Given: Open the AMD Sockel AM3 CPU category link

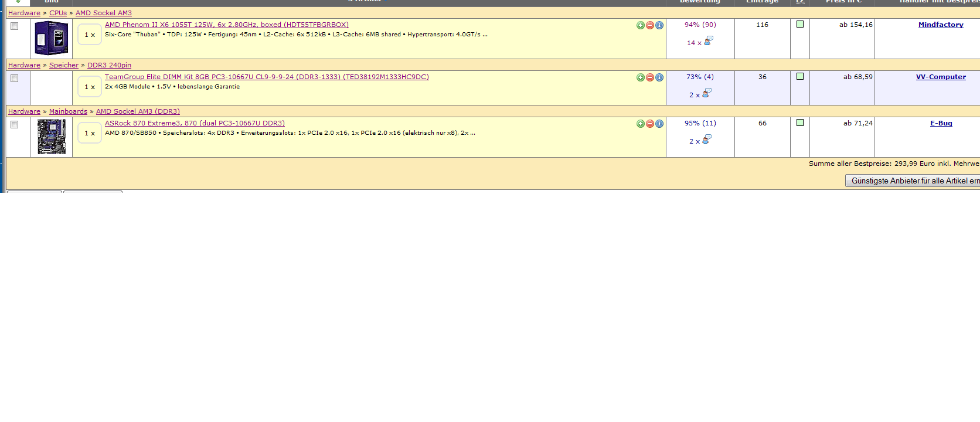Looking at the screenshot, I should 104,13.
